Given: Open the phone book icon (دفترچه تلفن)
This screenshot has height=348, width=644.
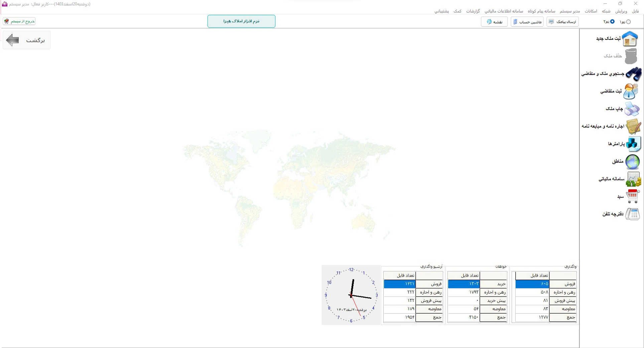Looking at the screenshot, I should tap(632, 214).
